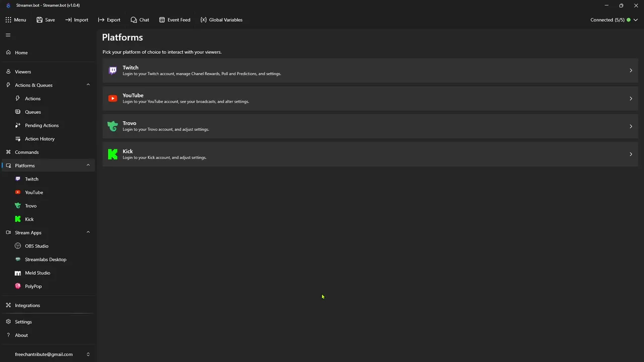Open the Menu grid icon

[x=8, y=20]
